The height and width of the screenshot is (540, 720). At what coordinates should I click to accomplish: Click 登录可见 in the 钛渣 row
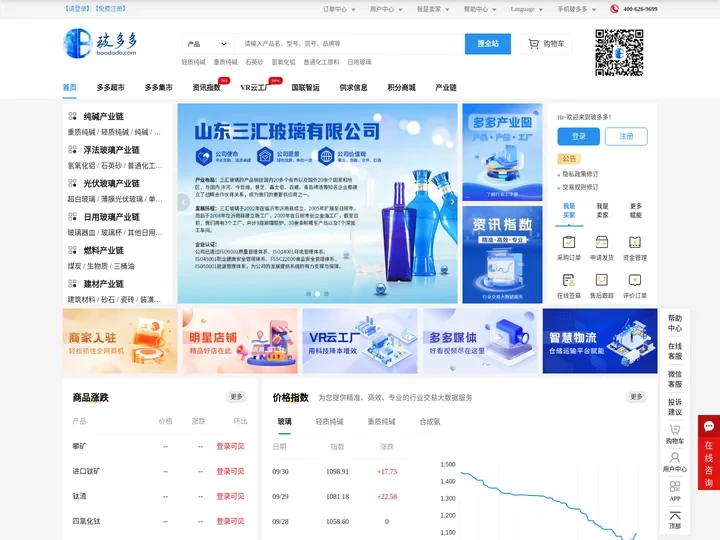tap(230, 496)
